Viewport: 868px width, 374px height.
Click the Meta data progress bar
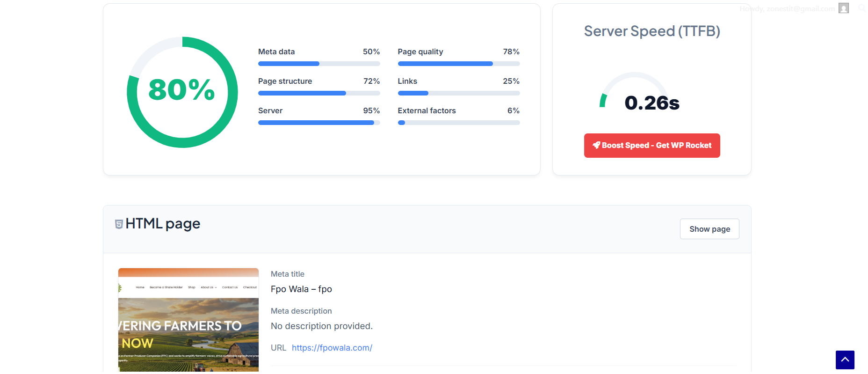[319, 64]
